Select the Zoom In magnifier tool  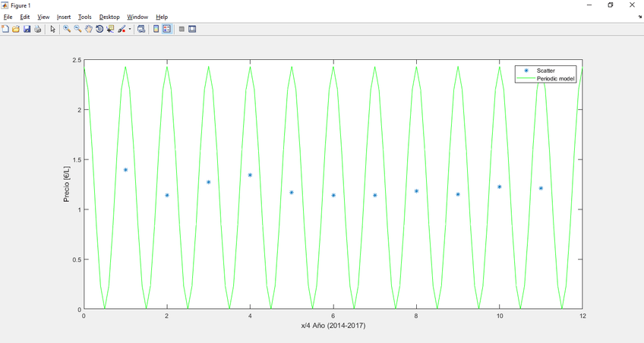pyautogui.click(x=67, y=30)
